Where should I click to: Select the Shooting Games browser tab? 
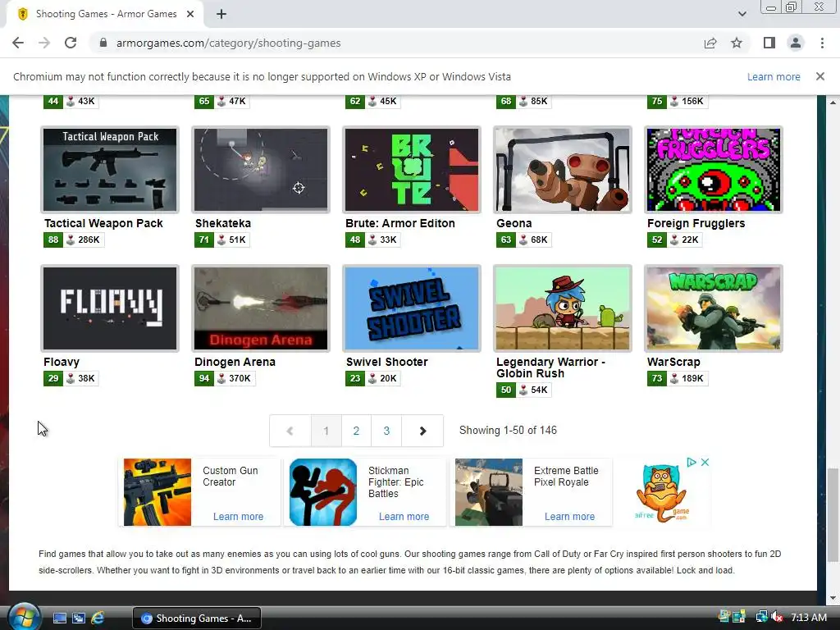(105, 14)
